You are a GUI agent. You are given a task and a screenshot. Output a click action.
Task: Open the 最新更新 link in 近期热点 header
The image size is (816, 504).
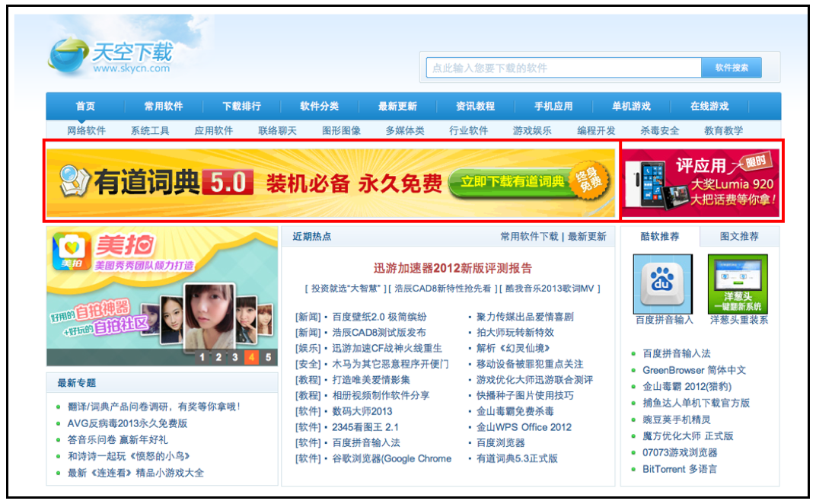pos(587,237)
